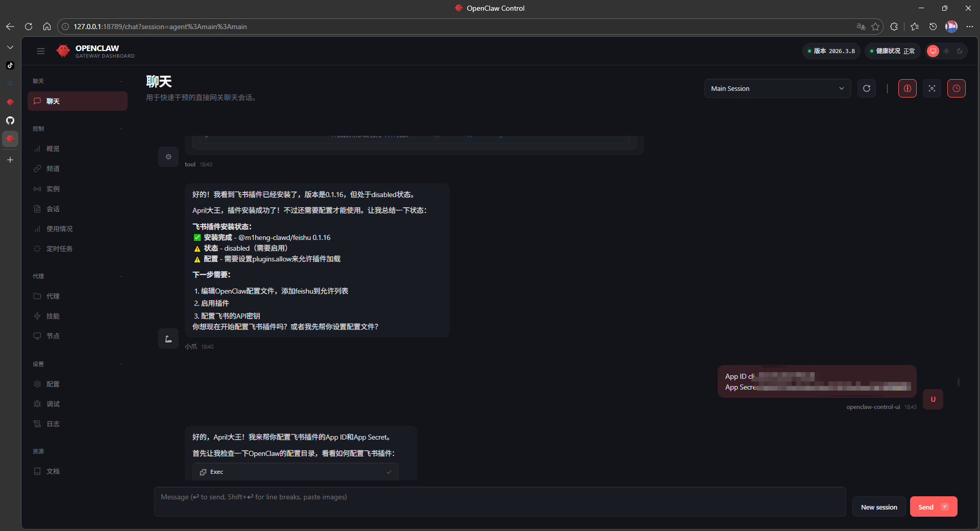The height and width of the screenshot is (531, 980).
Task: Click the 健康状况 正常 health status badge
Action: 892,51
